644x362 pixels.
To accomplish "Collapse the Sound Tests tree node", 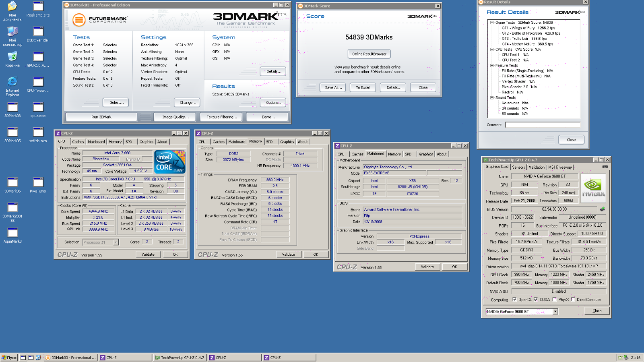I will tap(492, 97).
